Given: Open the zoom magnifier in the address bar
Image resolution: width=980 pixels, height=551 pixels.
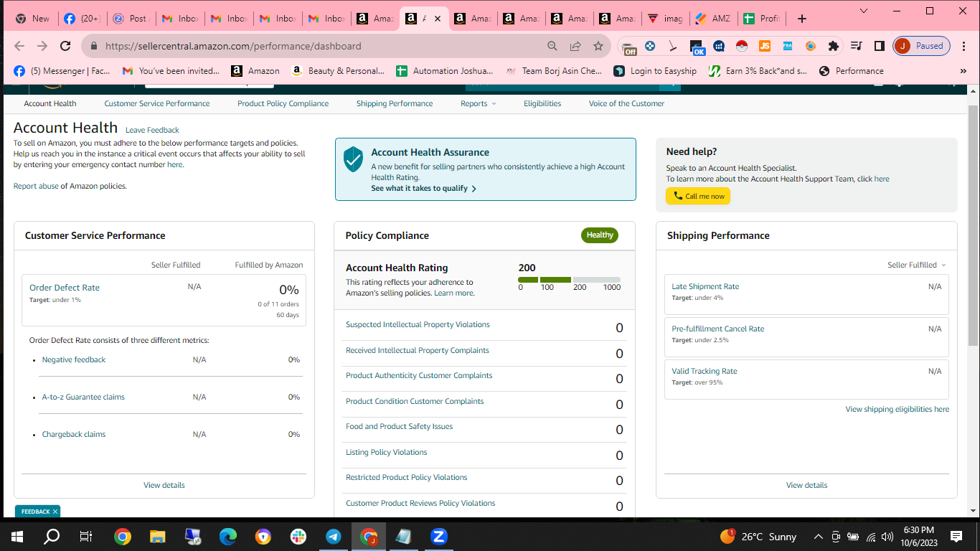Looking at the screenshot, I should pos(552,46).
